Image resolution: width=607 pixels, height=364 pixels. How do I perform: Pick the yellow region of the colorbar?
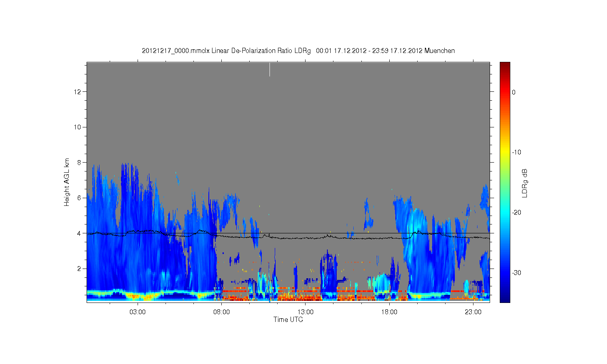(505, 152)
